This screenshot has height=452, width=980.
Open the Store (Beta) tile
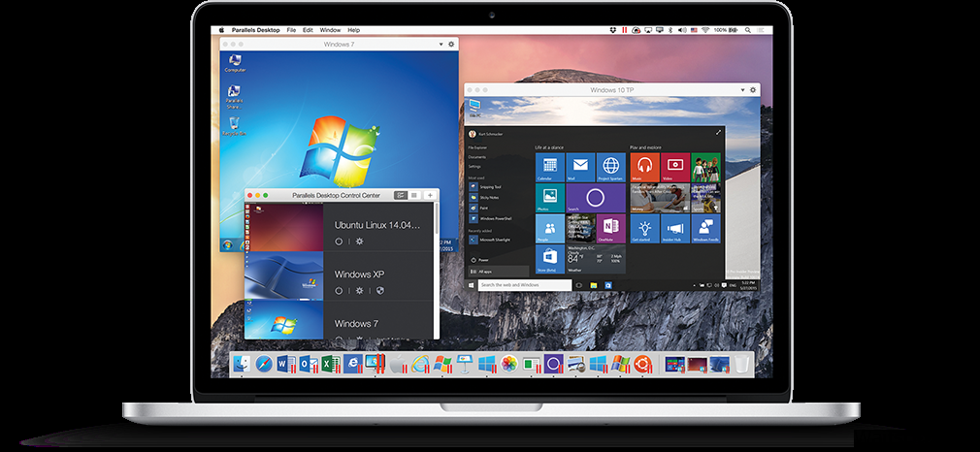[x=548, y=259]
